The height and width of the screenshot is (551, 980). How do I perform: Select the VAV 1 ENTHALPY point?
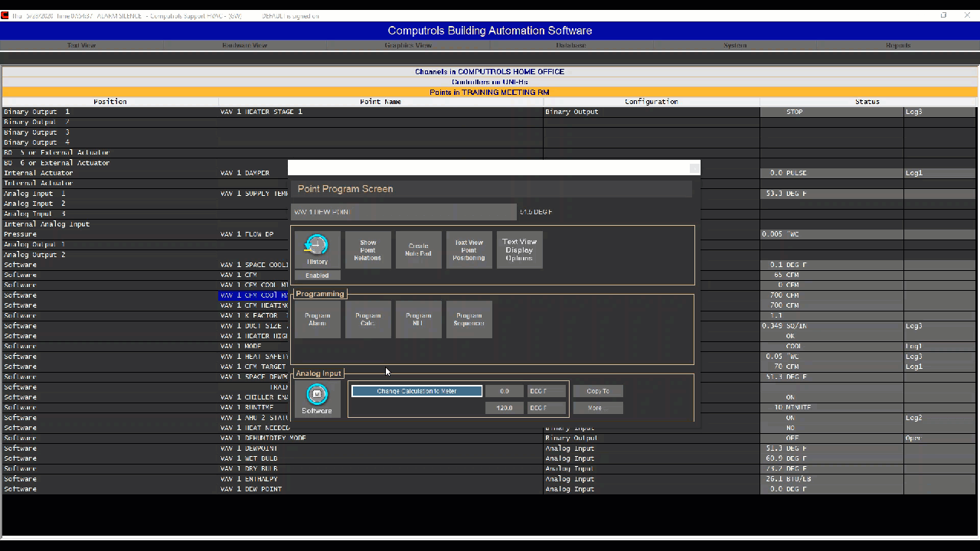coord(249,479)
